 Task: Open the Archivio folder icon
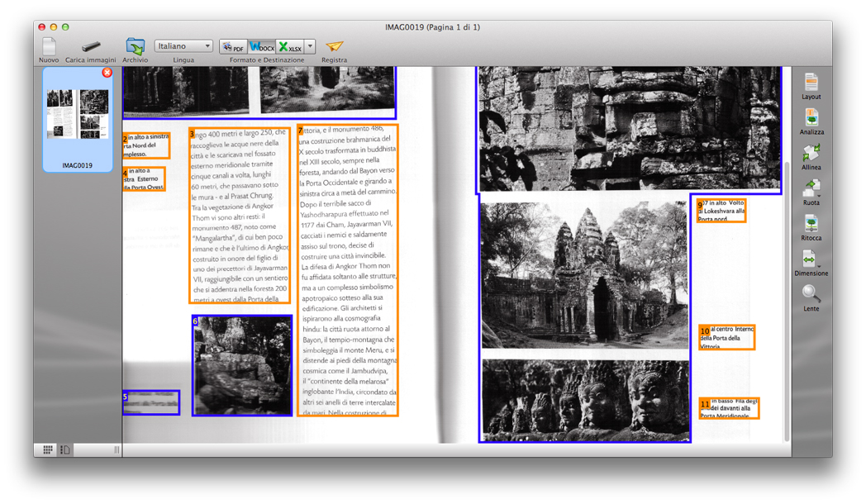point(135,46)
